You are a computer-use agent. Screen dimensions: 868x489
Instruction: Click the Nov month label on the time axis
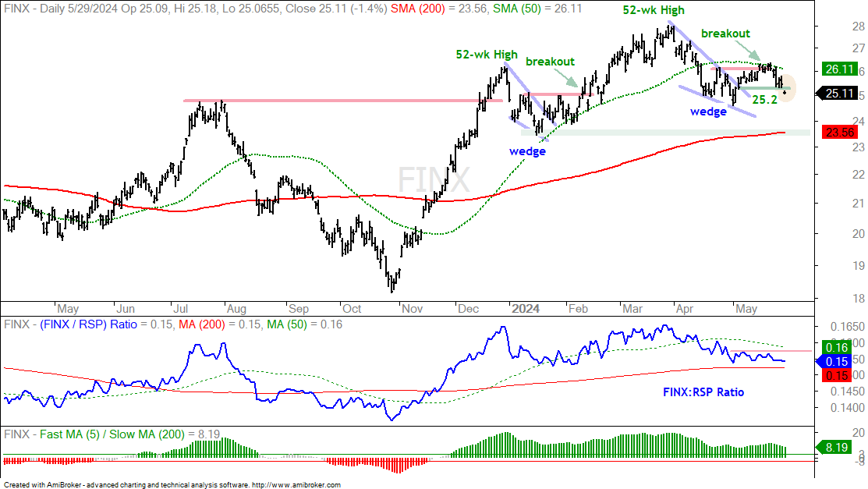pos(412,309)
